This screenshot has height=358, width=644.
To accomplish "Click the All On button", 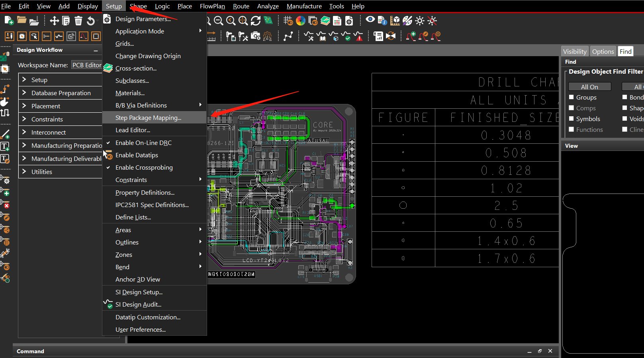I will (x=589, y=87).
